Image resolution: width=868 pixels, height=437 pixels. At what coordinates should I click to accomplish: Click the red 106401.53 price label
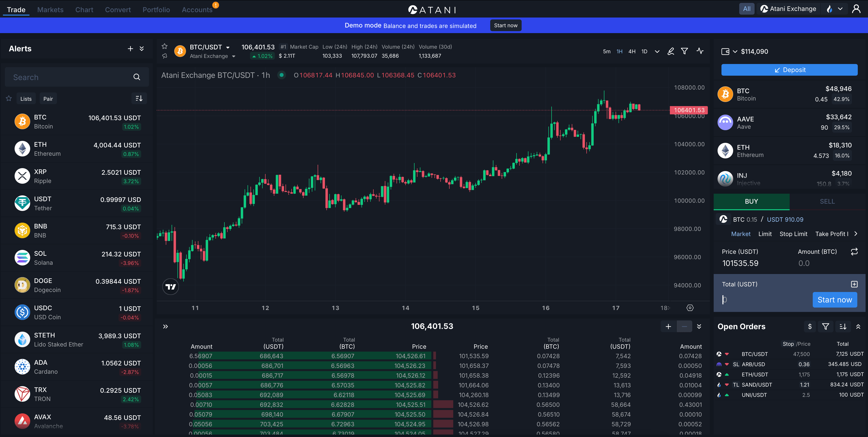coord(689,110)
